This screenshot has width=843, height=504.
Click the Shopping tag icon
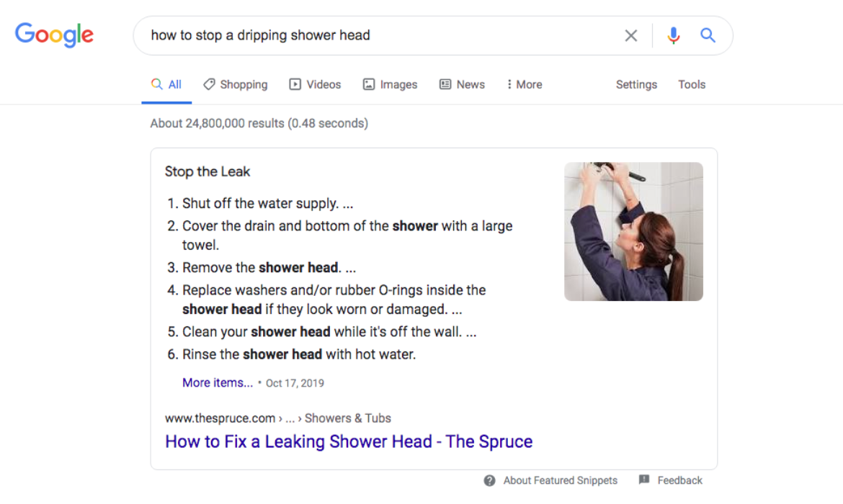pyautogui.click(x=209, y=84)
